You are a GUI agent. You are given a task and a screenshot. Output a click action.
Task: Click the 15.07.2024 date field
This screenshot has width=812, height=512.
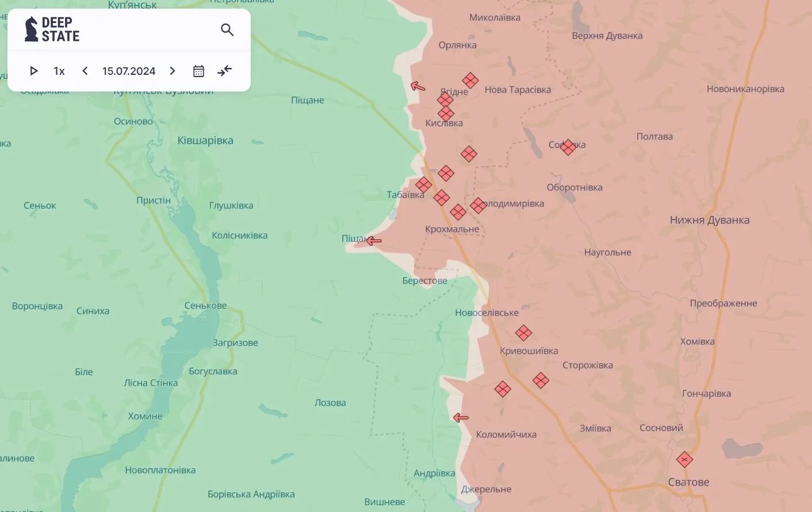129,71
